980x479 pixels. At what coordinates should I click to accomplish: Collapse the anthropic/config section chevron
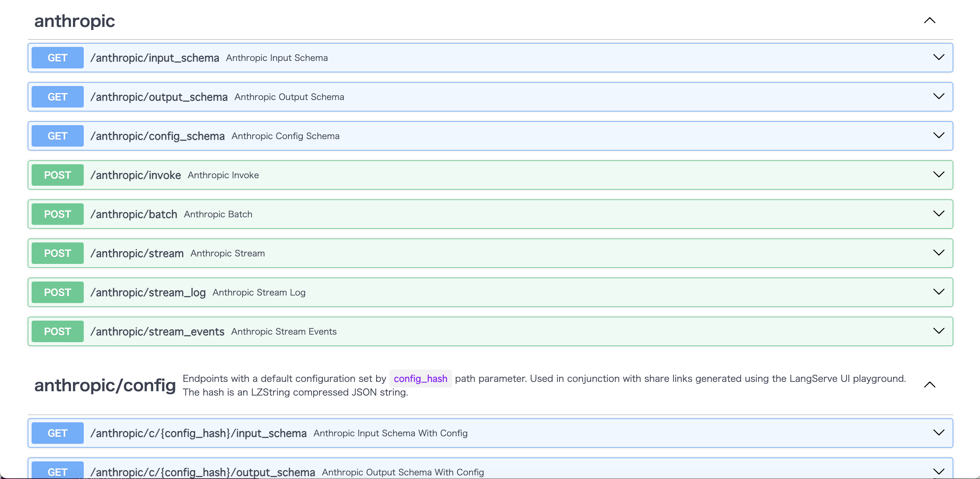pyautogui.click(x=929, y=385)
